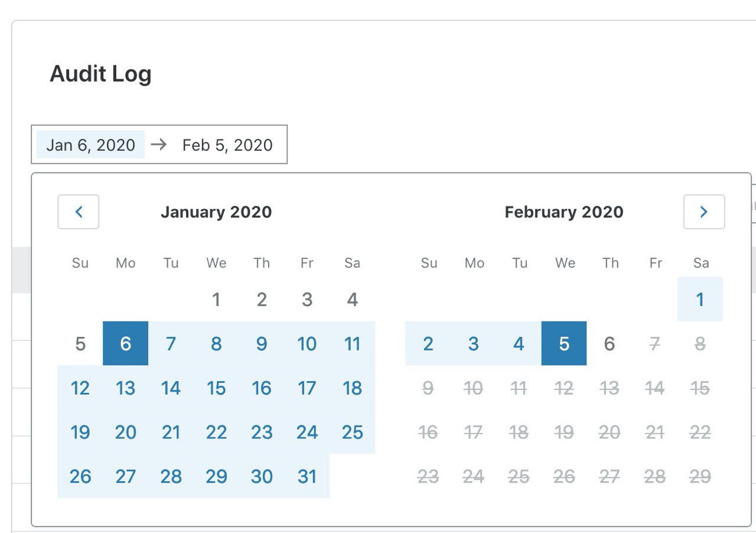Screen dimensions: 756x533
Task: Select February 2 in the calendar
Action: click(x=428, y=343)
